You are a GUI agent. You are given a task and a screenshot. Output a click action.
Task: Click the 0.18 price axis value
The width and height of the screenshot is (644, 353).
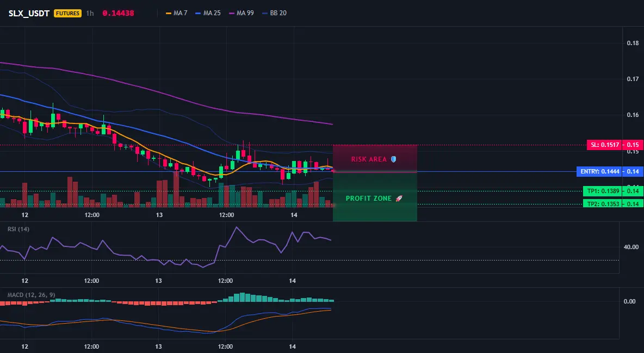coord(633,43)
